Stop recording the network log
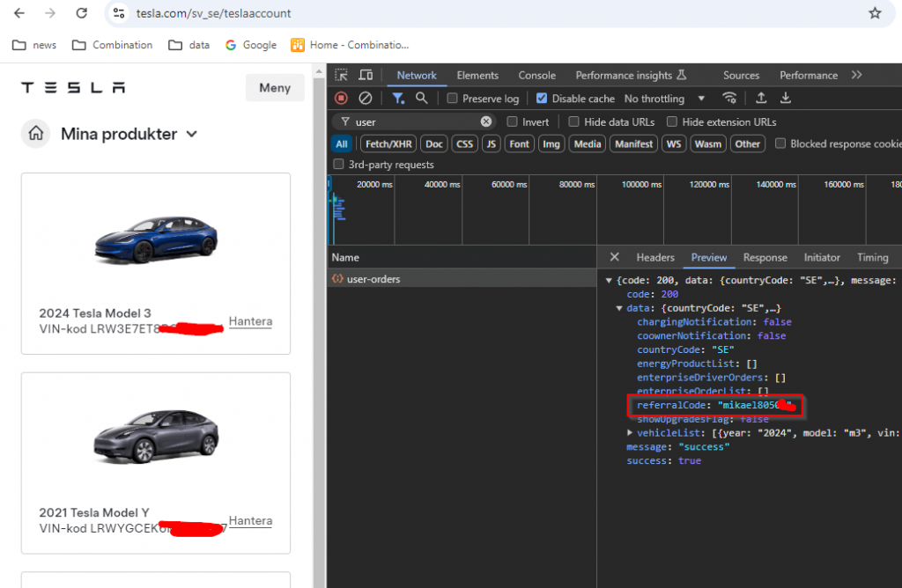The width and height of the screenshot is (902, 588). coord(341,99)
